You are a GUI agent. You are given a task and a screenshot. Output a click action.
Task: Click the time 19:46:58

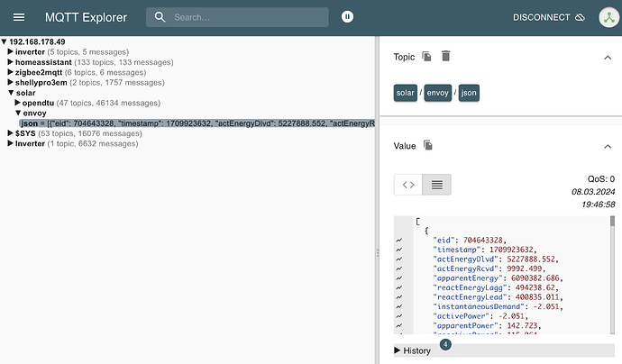(x=599, y=205)
